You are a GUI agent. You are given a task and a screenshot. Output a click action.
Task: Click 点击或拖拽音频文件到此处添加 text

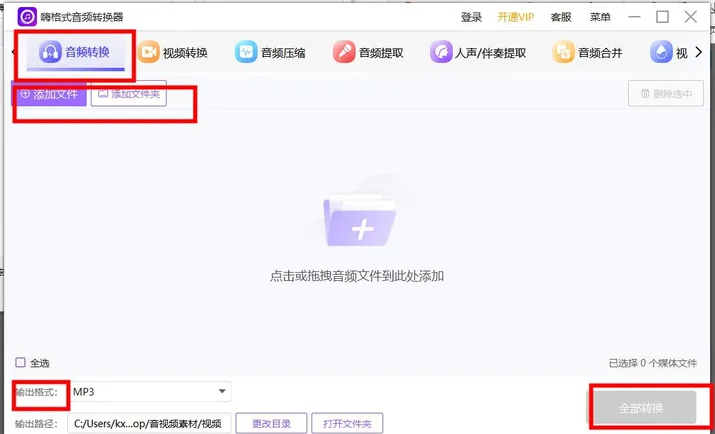pyautogui.click(x=357, y=276)
